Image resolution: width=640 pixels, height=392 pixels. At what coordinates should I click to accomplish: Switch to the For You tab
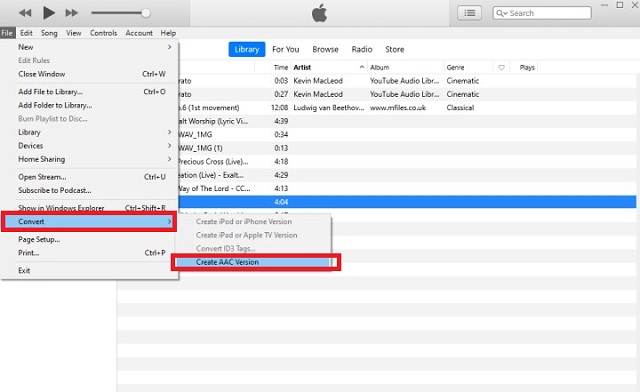pyautogui.click(x=286, y=49)
